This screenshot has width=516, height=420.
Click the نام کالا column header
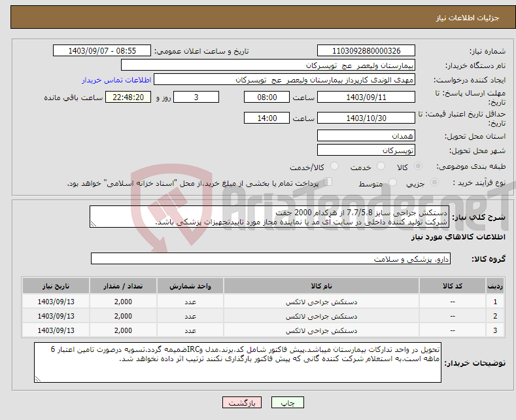click(321, 286)
